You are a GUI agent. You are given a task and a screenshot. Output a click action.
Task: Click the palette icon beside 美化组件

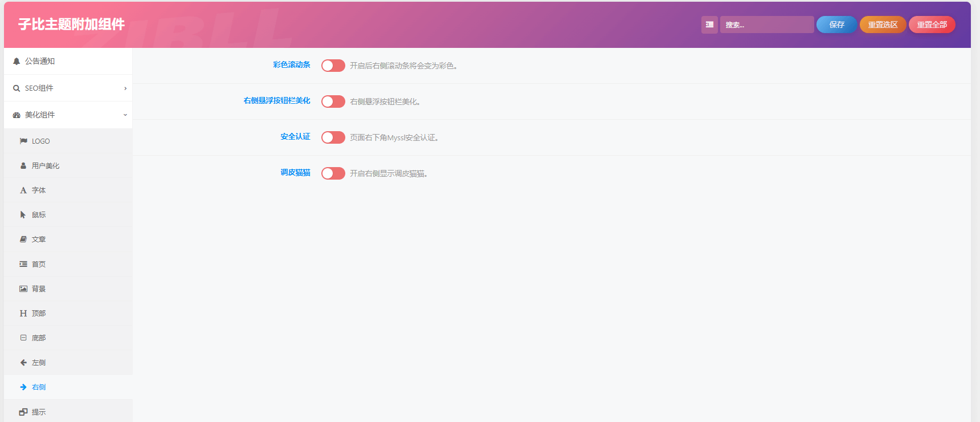(x=17, y=115)
